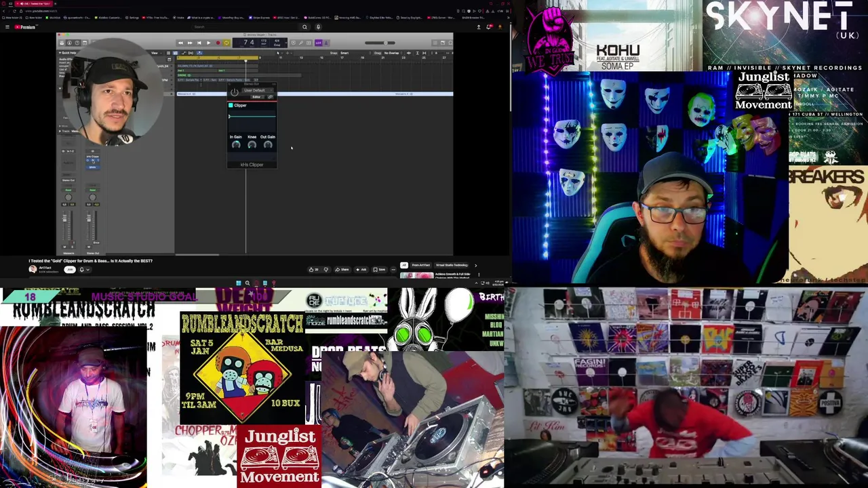Click the Join channel button
The image size is (868, 488).
pos(70,269)
